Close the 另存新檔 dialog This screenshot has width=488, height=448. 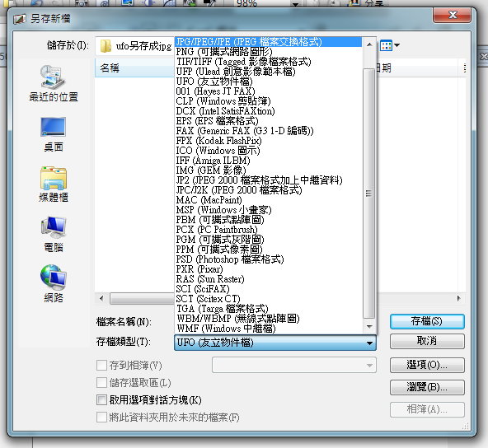coord(452,15)
